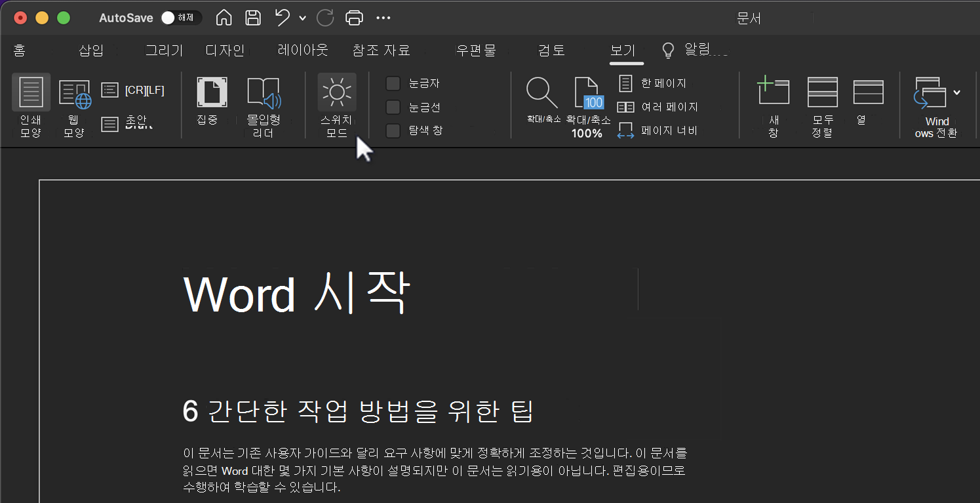The height and width of the screenshot is (503, 980).
Task: Toggle the AutoSave switch
Action: tap(181, 18)
